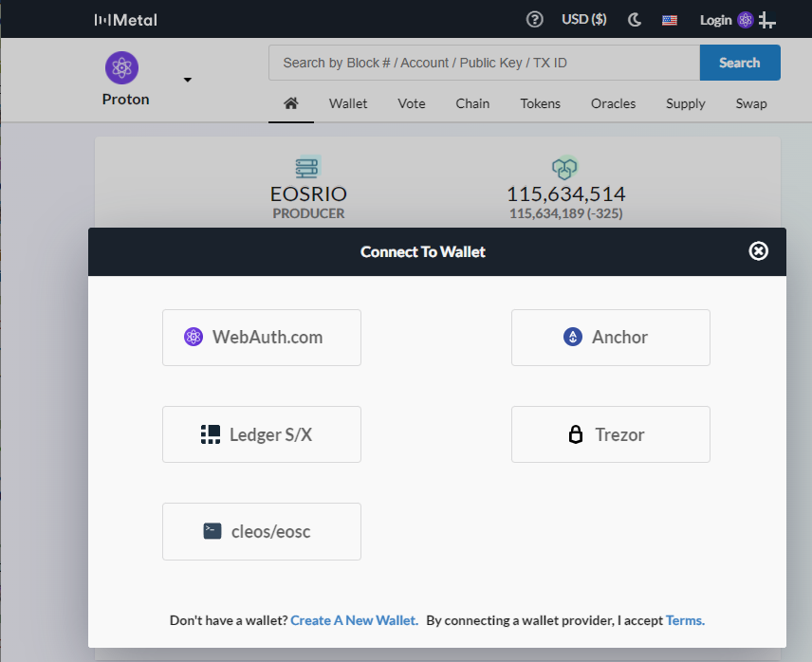The width and height of the screenshot is (812, 662).
Task: Open the USD ($) currency selector
Action: click(584, 20)
